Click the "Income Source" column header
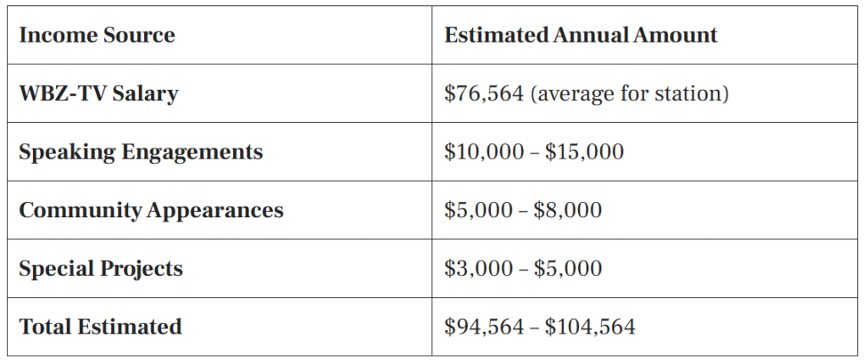Image resolution: width=868 pixels, height=364 pixels. click(97, 36)
